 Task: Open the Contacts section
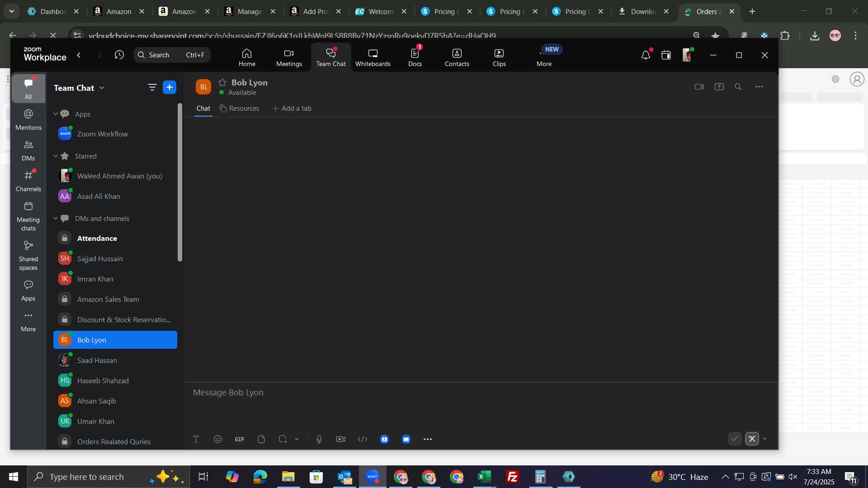tap(457, 57)
